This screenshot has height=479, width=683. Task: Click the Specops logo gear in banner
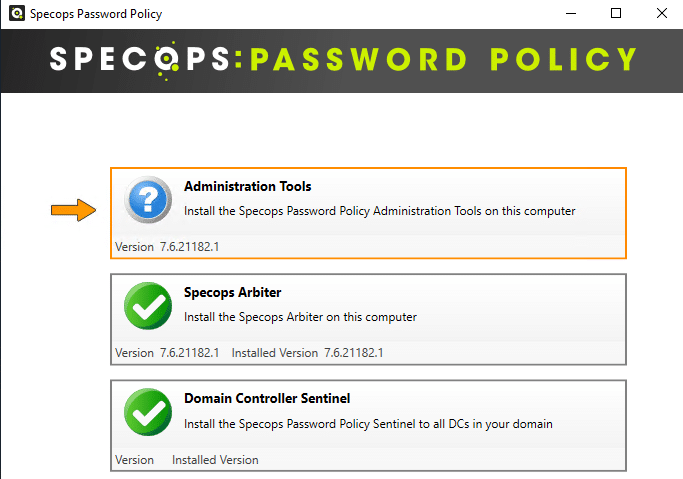click(x=166, y=60)
